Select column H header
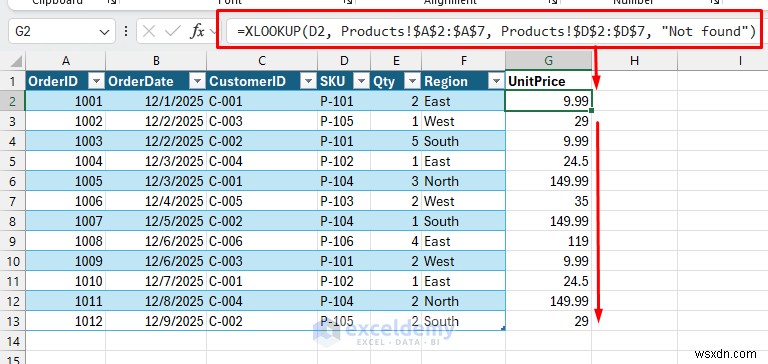The image size is (768, 364). point(634,61)
